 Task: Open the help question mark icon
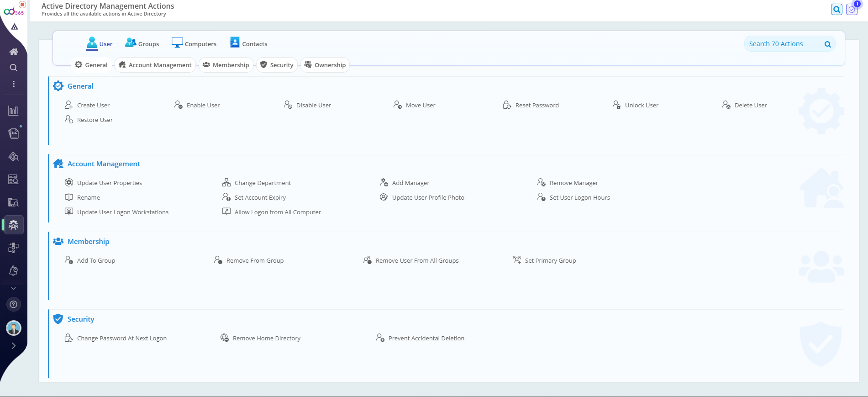coord(14,304)
